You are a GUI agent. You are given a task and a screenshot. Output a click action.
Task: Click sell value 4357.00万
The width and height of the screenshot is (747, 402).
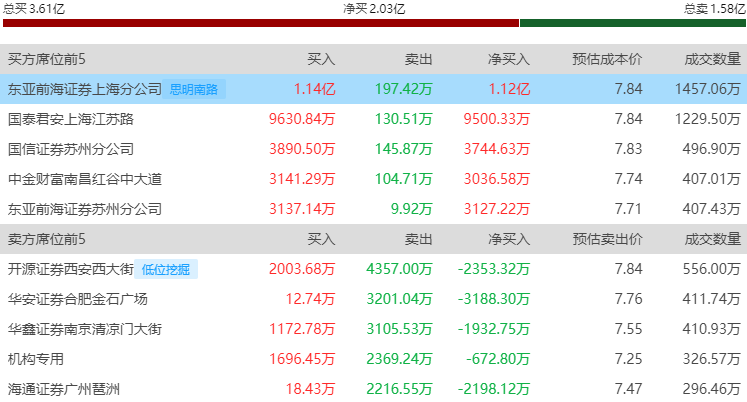click(399, 269)
